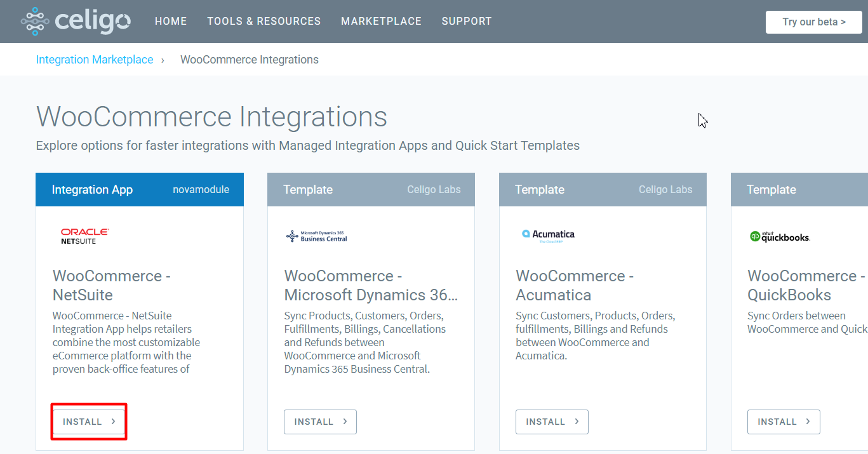This screenshot has width=868, height=454.
Task: Install the WooCommerce - NetSuite integration app
Action: click(89, 422)
